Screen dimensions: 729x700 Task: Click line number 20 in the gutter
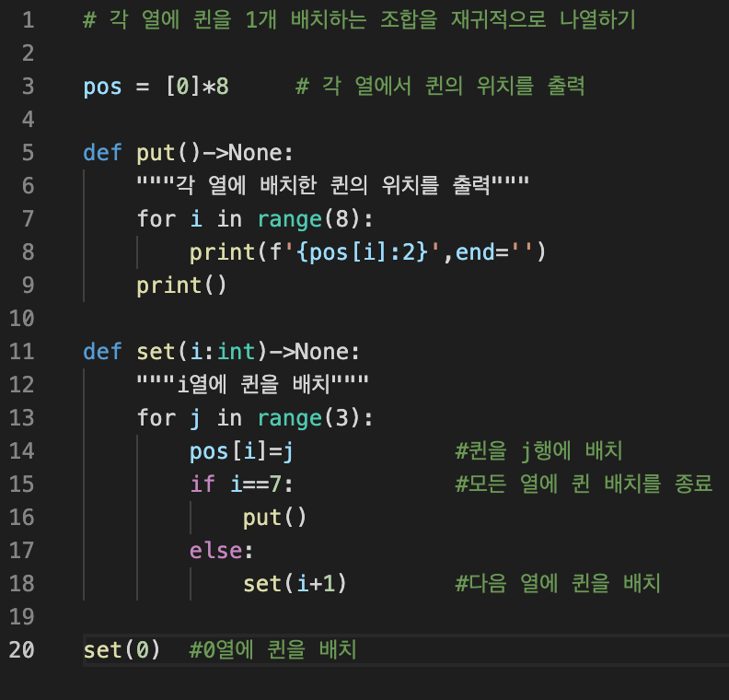coord(22,650)
